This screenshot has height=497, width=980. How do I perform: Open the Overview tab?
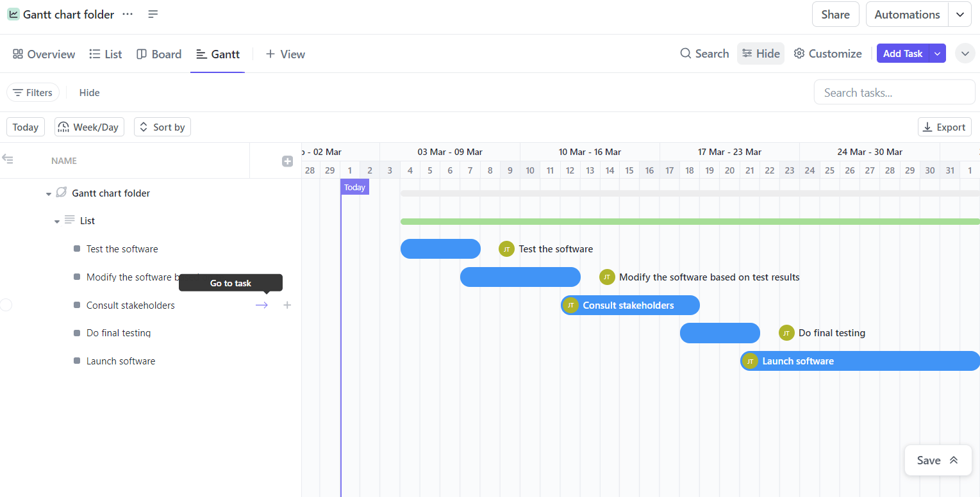point(43,54)
